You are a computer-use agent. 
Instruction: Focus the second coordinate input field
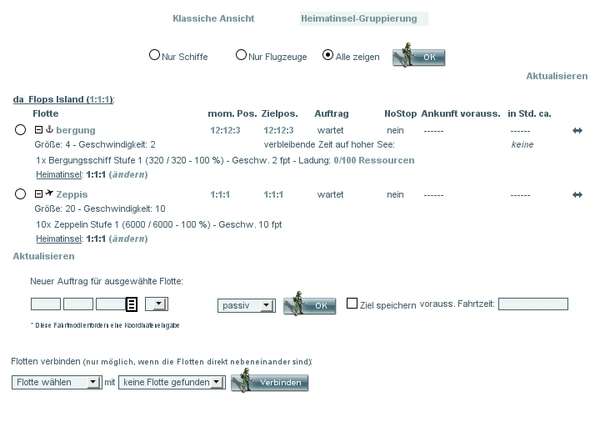(x=78, y=304)
